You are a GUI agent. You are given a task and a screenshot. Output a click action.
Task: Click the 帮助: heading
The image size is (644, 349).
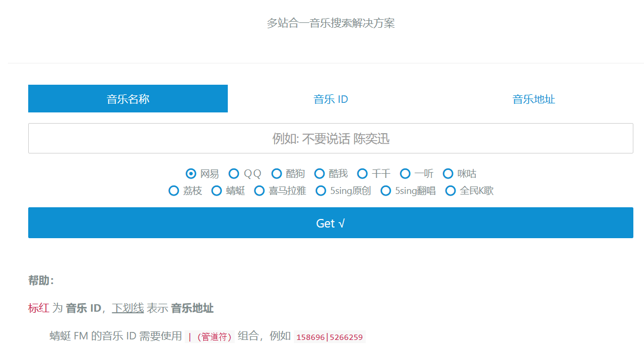pyautogui.click(x=41, y=281)
